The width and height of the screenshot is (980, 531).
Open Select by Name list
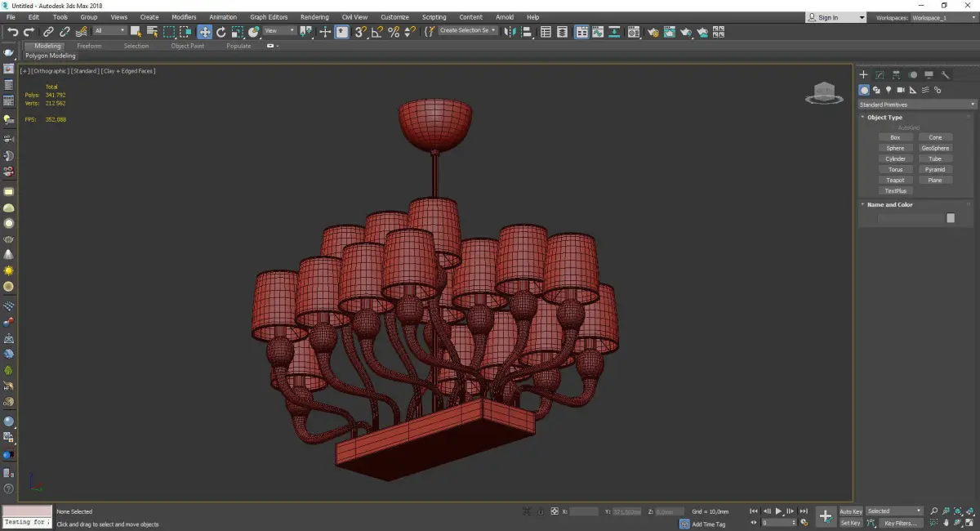152,32
